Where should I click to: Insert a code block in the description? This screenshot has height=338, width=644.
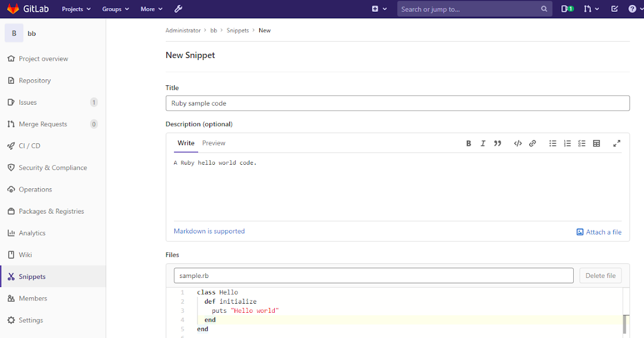pos(517,143)
